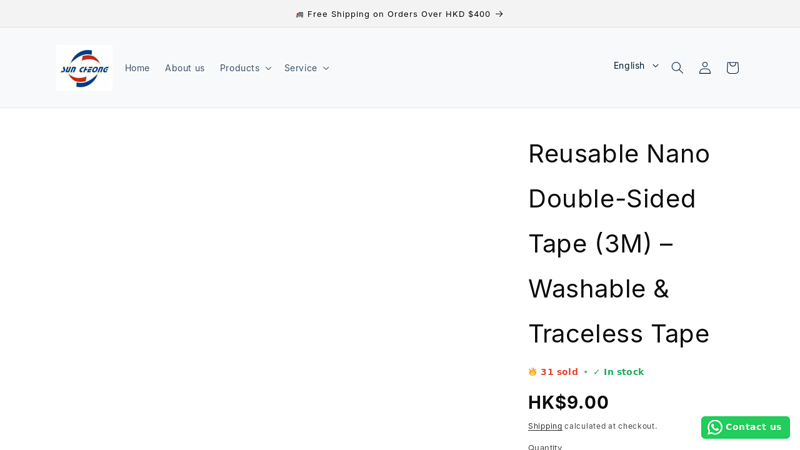Open the English language selector

[x=636, y=66]
